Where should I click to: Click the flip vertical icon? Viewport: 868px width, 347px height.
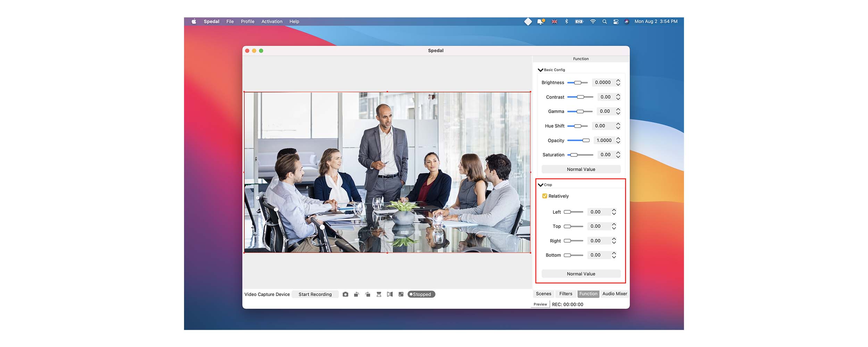pos(379,294)
